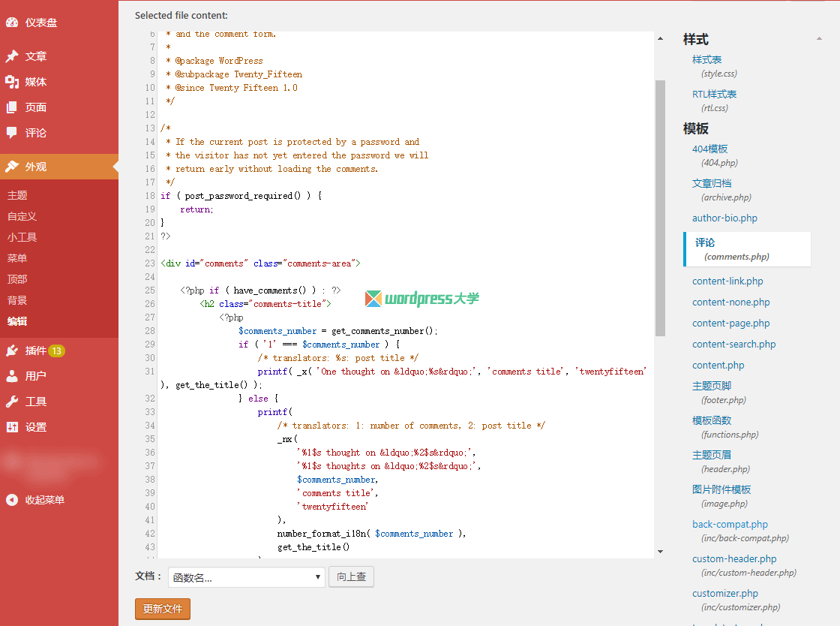Click inside the code editor textarea
The image size is (840, 626).
point(404,295)
